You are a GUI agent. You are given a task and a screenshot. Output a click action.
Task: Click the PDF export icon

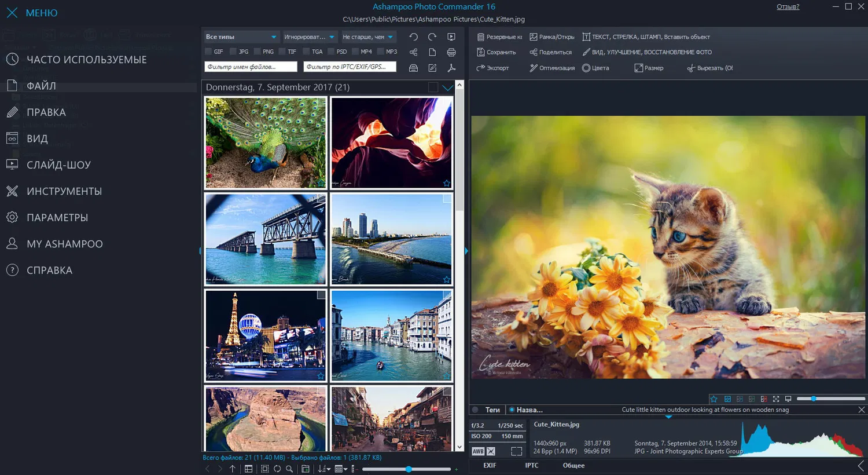pyautogui.click(x=451, y=68)
